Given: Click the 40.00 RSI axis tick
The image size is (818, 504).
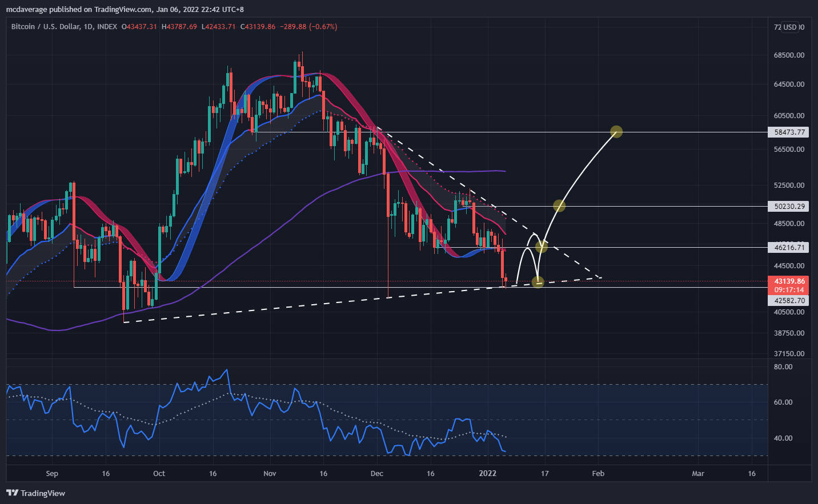Looking at the screenshot, I should (x=783, y=438).
